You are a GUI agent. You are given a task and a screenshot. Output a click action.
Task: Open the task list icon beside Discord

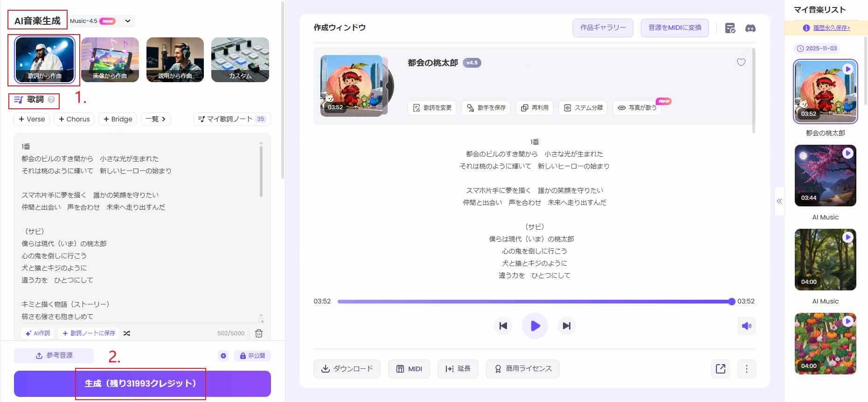730,28
